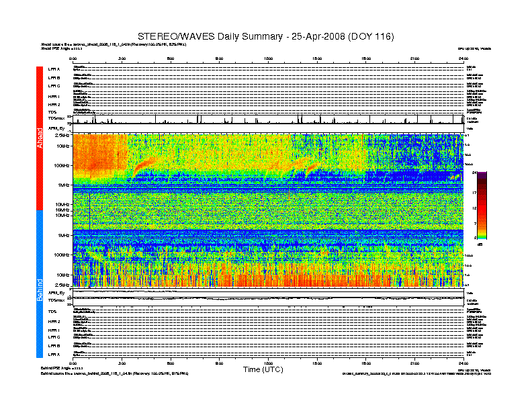Click the Behind spectrogram plot area

click(x=268, y=248)
